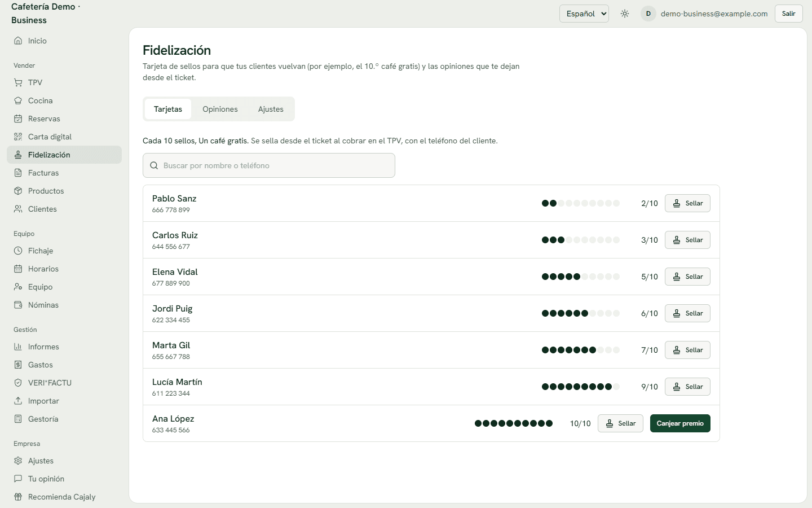
Task: Open Nóminas wallet icon
Action: tap(18, 305)
